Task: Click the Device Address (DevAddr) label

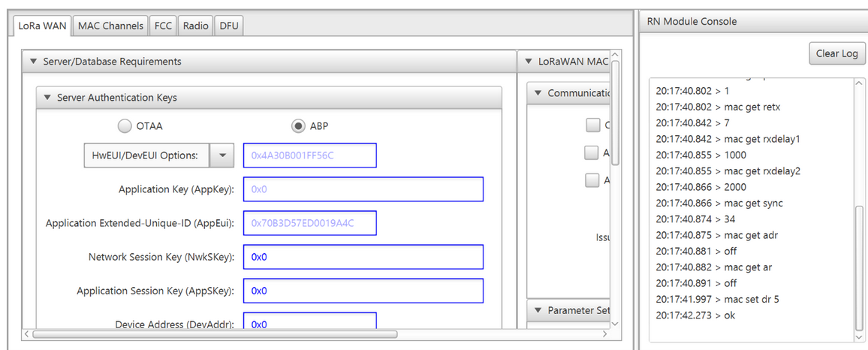Action: 175,324
